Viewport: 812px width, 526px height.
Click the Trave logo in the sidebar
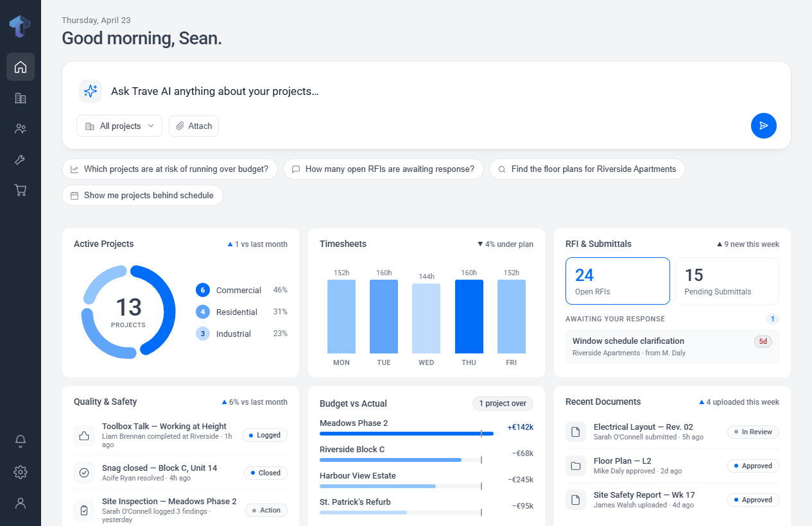coord(20,27)
